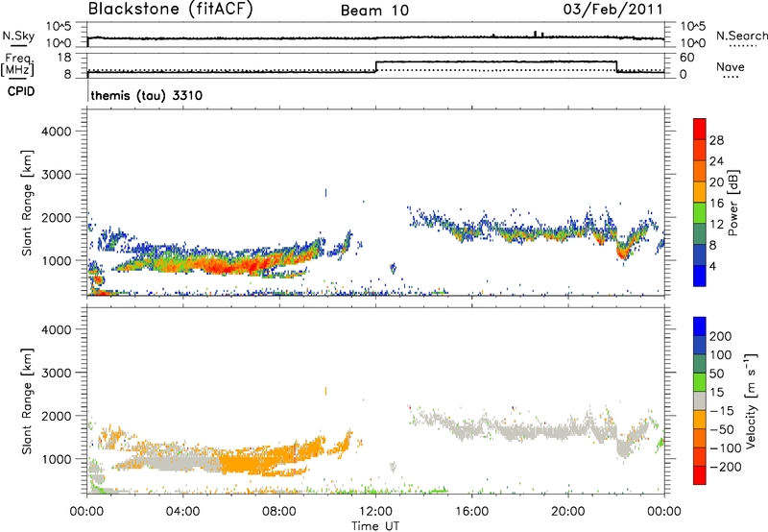Click the high-power red scatter near 07:00 UT

(x=254, y=265)
